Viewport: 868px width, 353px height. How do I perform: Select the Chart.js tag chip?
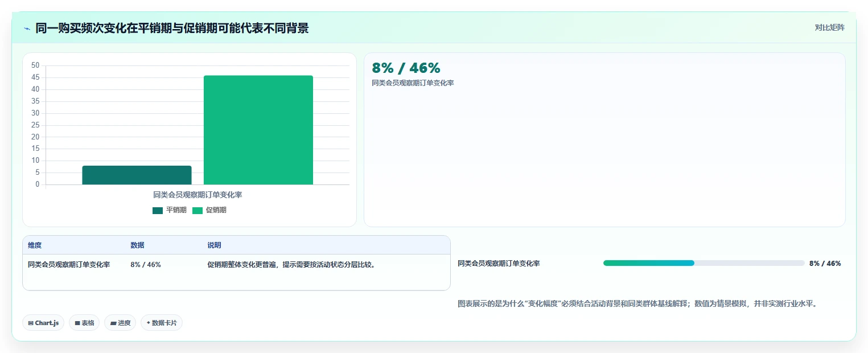coord(44,323)
